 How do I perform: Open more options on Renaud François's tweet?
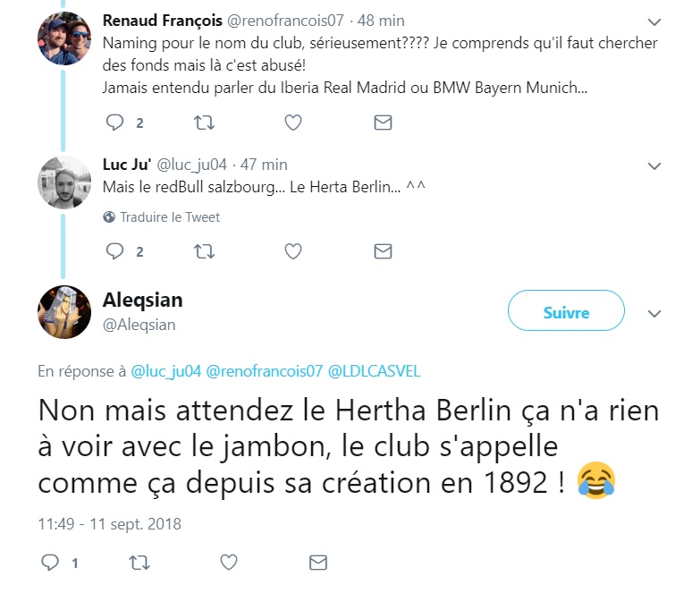point(654,21)
